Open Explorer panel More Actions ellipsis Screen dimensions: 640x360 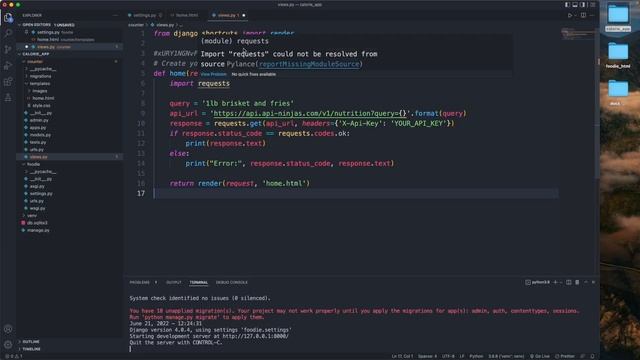(115, 16)
